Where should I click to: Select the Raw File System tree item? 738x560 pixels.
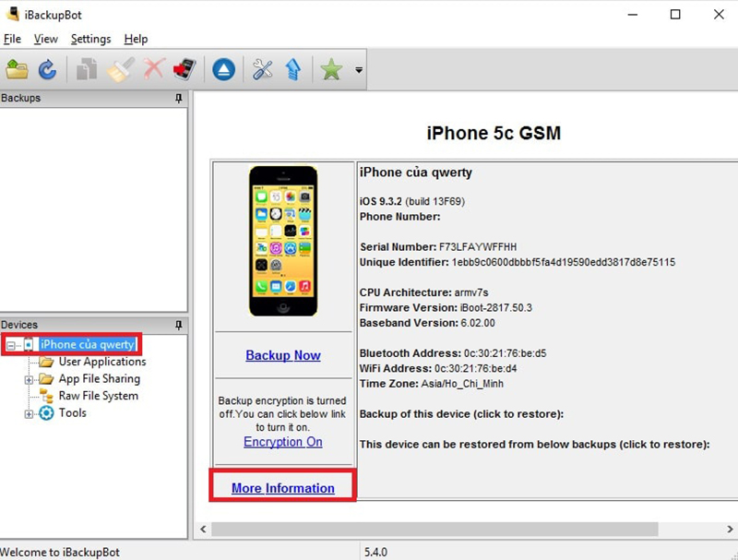pyautogui.click(x=99, y=396)
